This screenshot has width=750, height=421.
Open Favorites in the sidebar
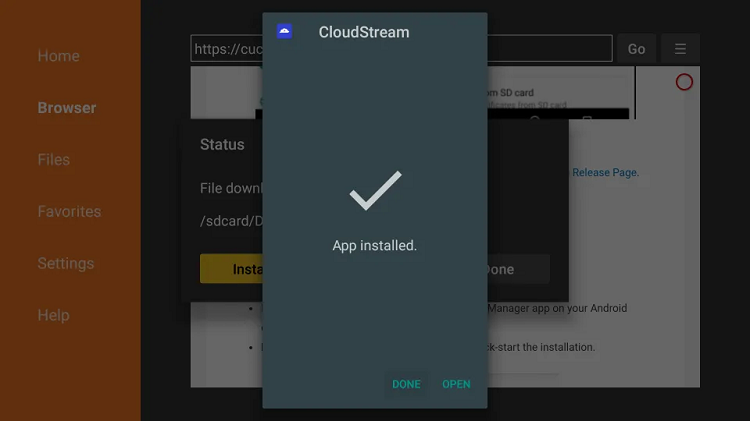coord(69,211)
